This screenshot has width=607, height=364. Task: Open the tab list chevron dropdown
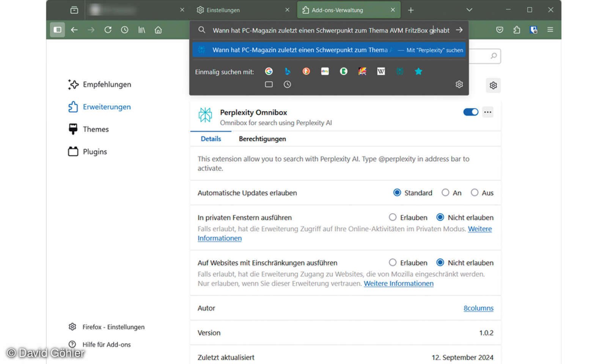(x=469, y=9)
